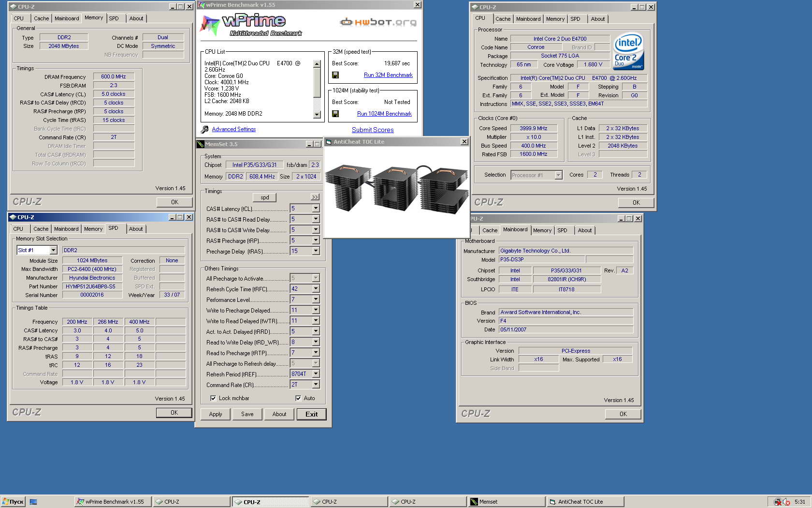Click the Save button in MemSet
The width and height of the screenshot is (812, 508).
pos(247,414)
